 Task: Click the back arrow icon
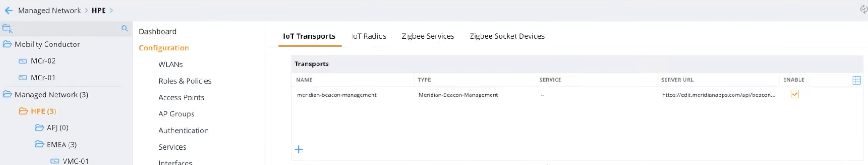[x=9, y=10]
